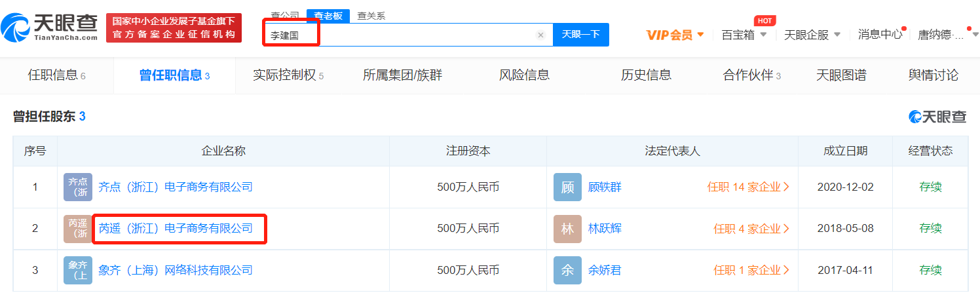The height and width of the screenshot is (308, 980).
Task: Open legal representative 顾轶群 profile
Action: [x=605, y=187]
